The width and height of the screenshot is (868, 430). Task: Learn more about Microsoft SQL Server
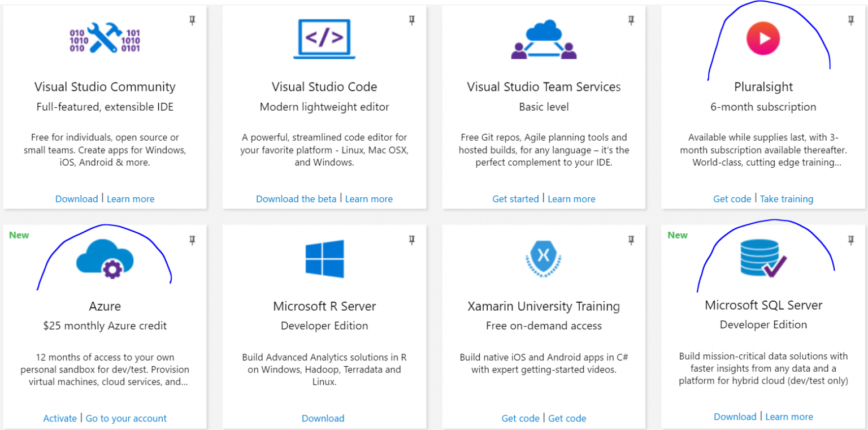pos(789,416)
